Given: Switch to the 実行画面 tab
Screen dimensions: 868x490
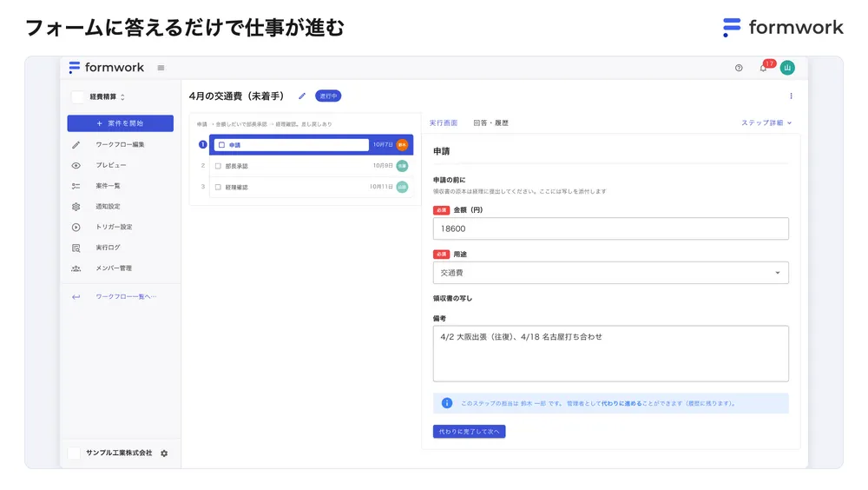Looking at the screenshot, I should coord(444,123).
